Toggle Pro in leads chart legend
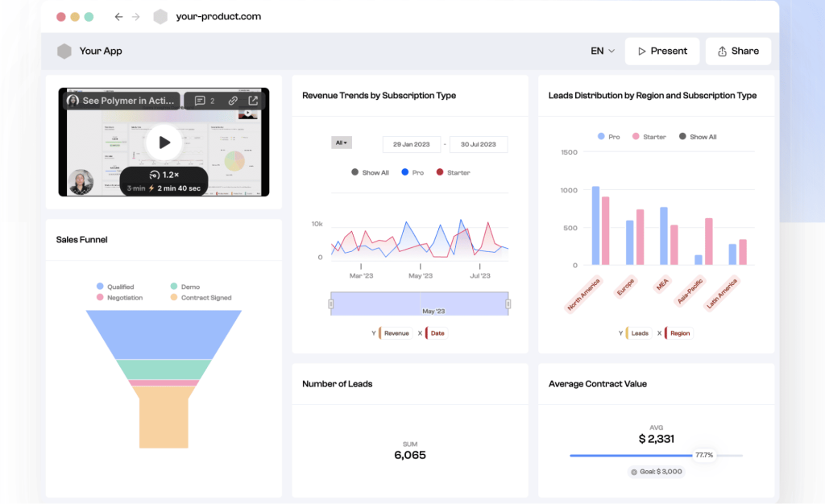Image resolution: width=825 pixels, height=504 pixels. [x=609, y=137]
